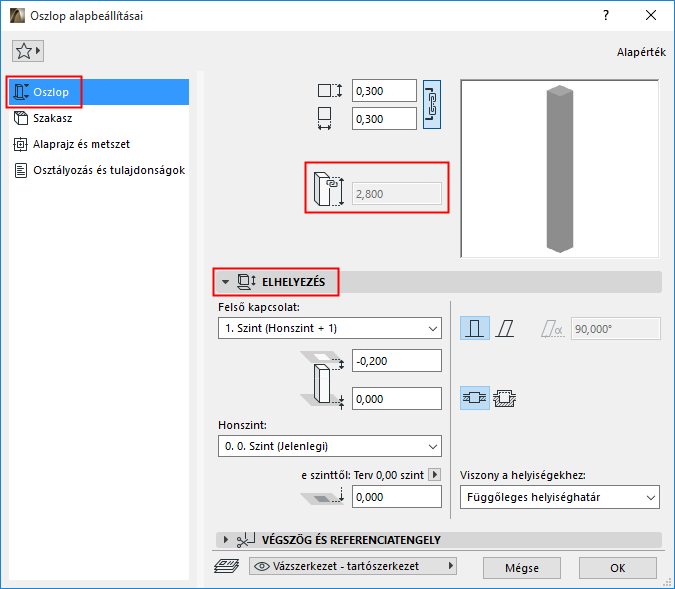Click the 2,800 column height field
This screenshot has height=589, width=675.
tap(397, 194)
